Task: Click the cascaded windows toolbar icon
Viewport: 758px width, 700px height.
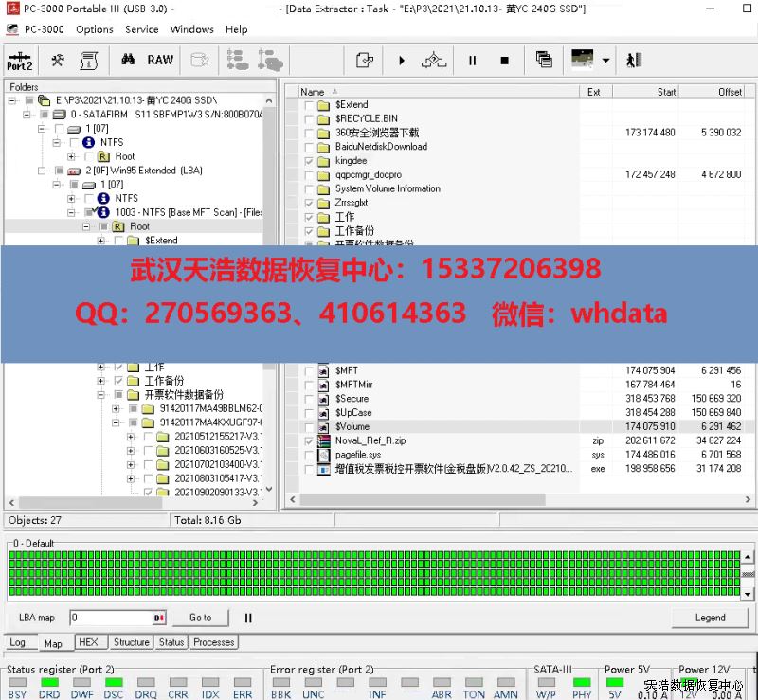Action: tap(544, 60)
